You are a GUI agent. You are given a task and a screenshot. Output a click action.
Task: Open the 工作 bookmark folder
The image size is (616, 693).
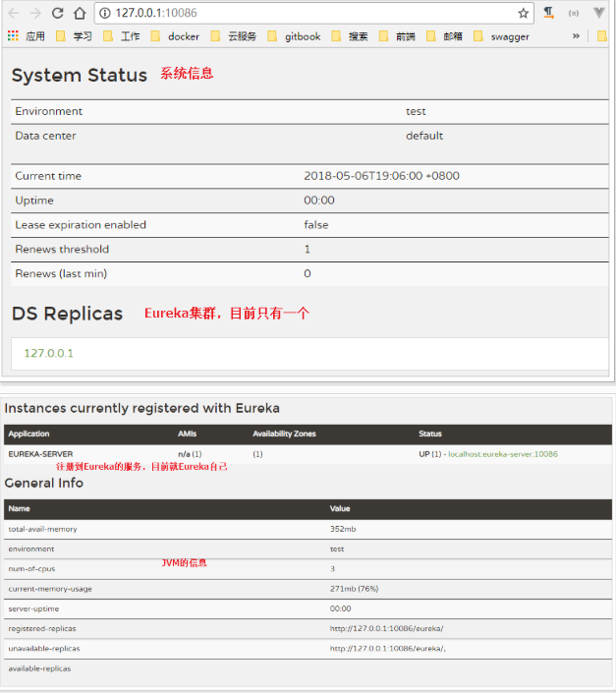coord(122,36)
